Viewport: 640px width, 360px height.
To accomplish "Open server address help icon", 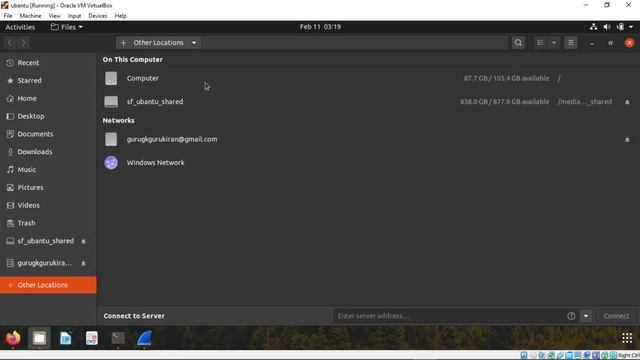I will (x=571, y=316).
